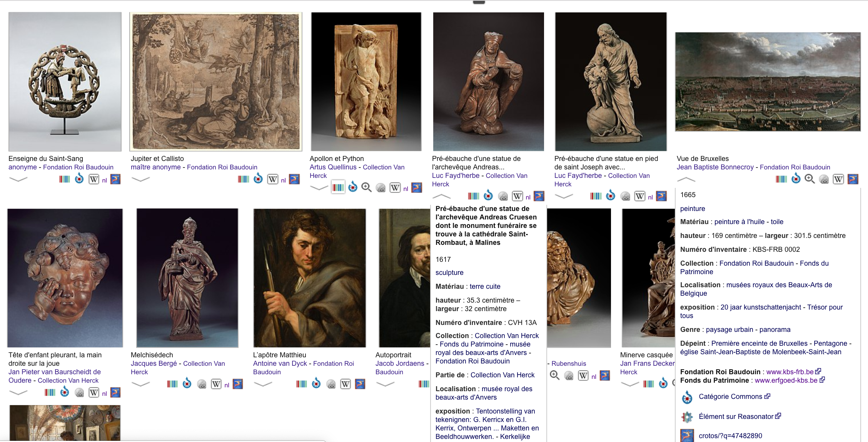Viewport: 868px width, 442px height.
Task: Open Commons icon under Vue de Bruxelles
Action: tap(796, 179)
